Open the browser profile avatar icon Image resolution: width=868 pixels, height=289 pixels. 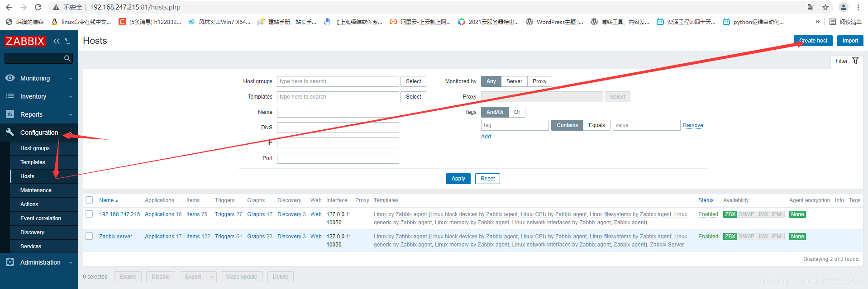tap(844, 7)
